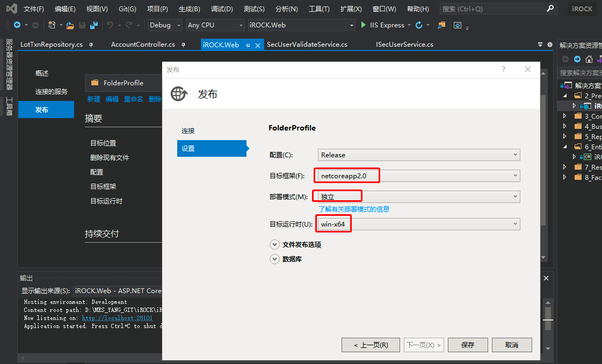
Task: Start debugging with green IIS Express play icon
Action: 363,25
